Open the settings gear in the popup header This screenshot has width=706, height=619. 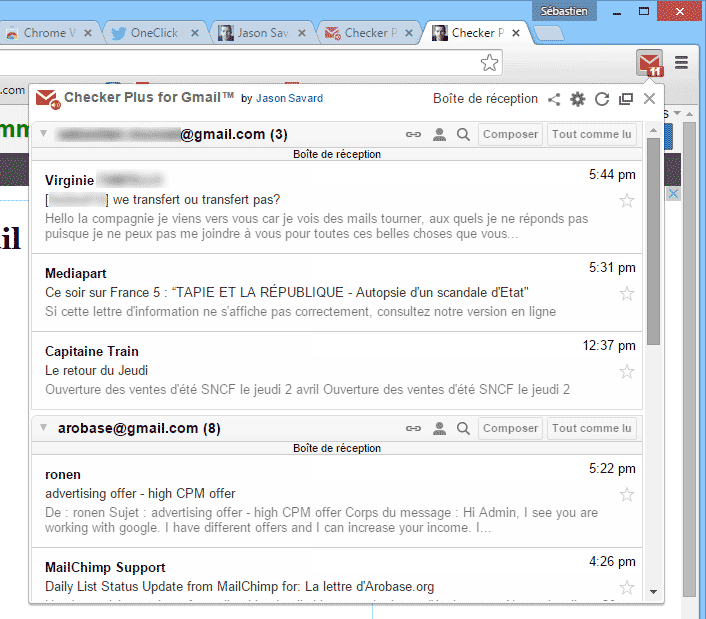(x=578, y=99)
